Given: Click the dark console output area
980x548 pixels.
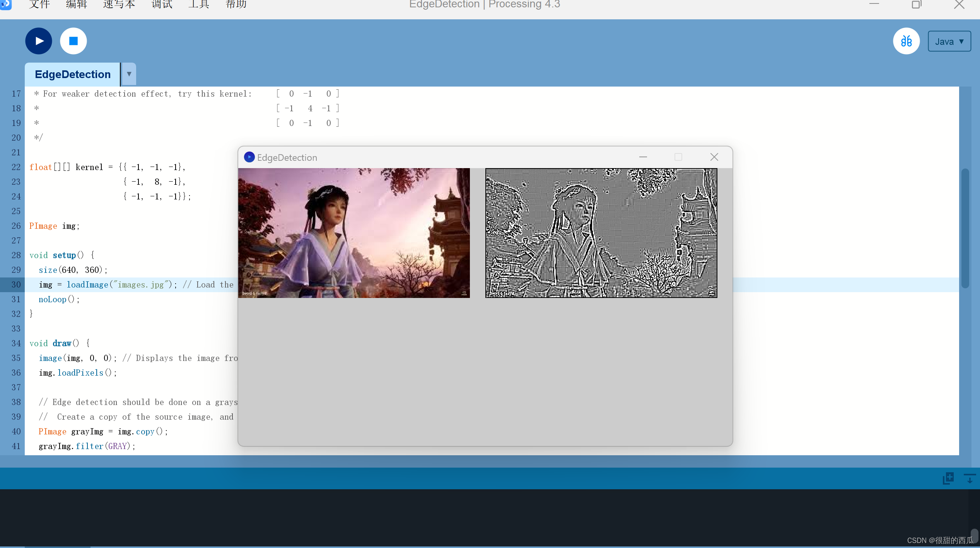Looking at the screenshot, I should coord(483,517).
